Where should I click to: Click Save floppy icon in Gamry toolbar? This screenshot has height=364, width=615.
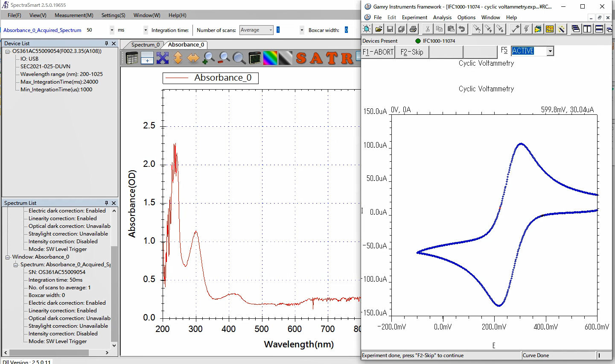(390, 29)
